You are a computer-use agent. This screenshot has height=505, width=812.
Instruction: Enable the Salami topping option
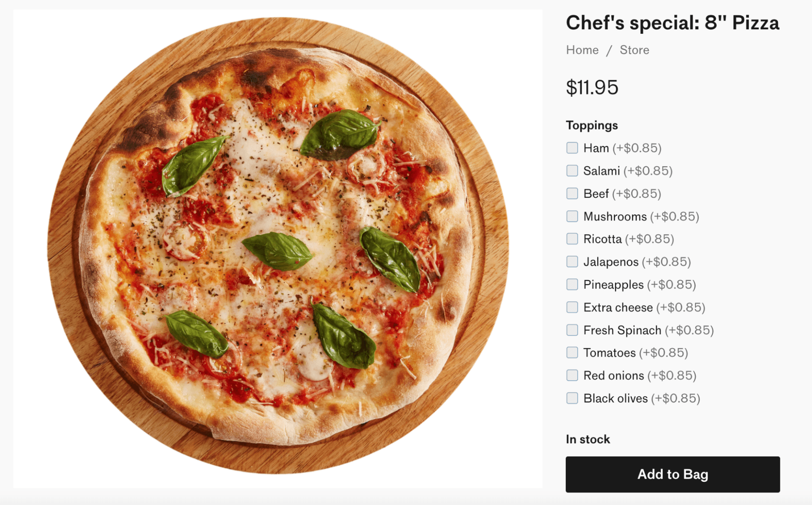[572, 171]
